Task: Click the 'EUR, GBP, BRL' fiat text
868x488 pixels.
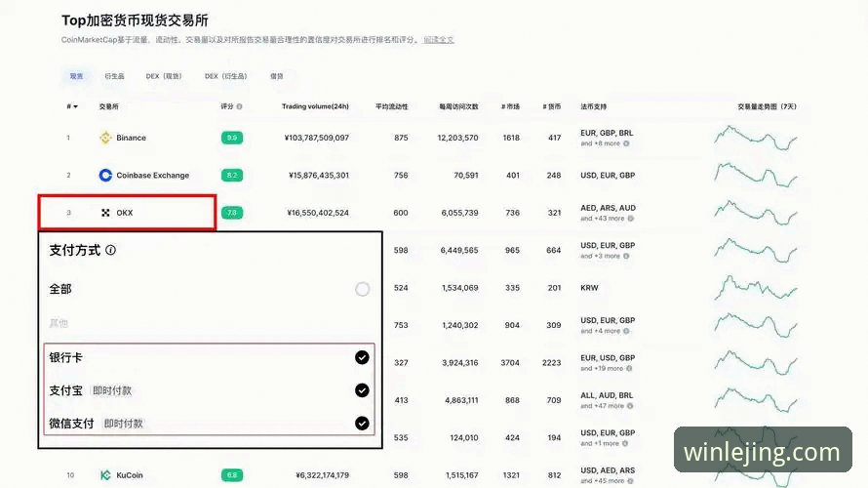Action: tap(607, 133)
